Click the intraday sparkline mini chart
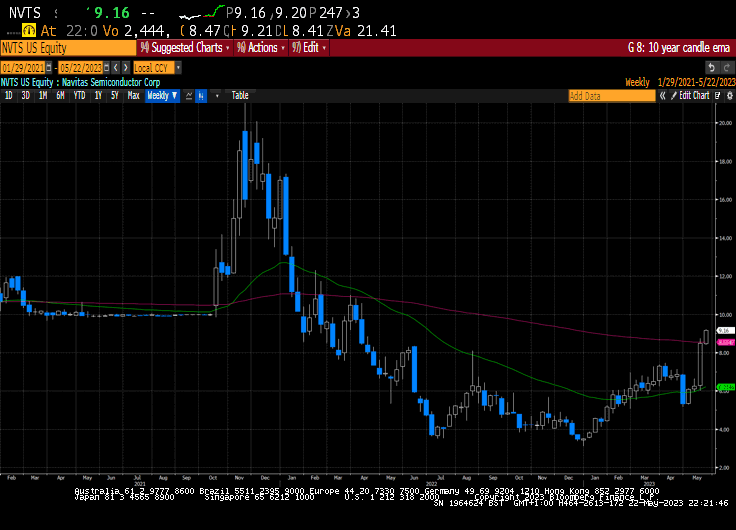Screen dimensions: 736x530 pyautogui.click(x=202, y=13)
